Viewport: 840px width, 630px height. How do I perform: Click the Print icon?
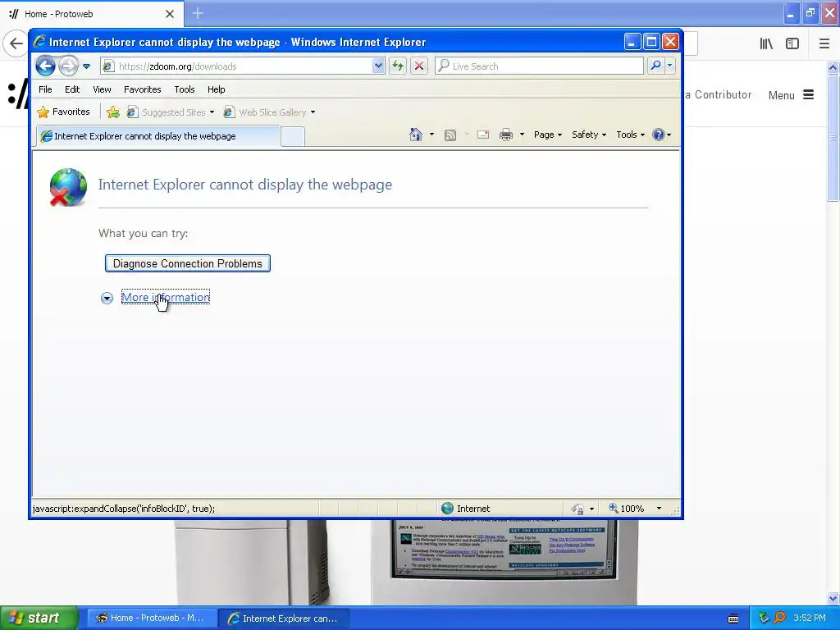tap(505, 135)
